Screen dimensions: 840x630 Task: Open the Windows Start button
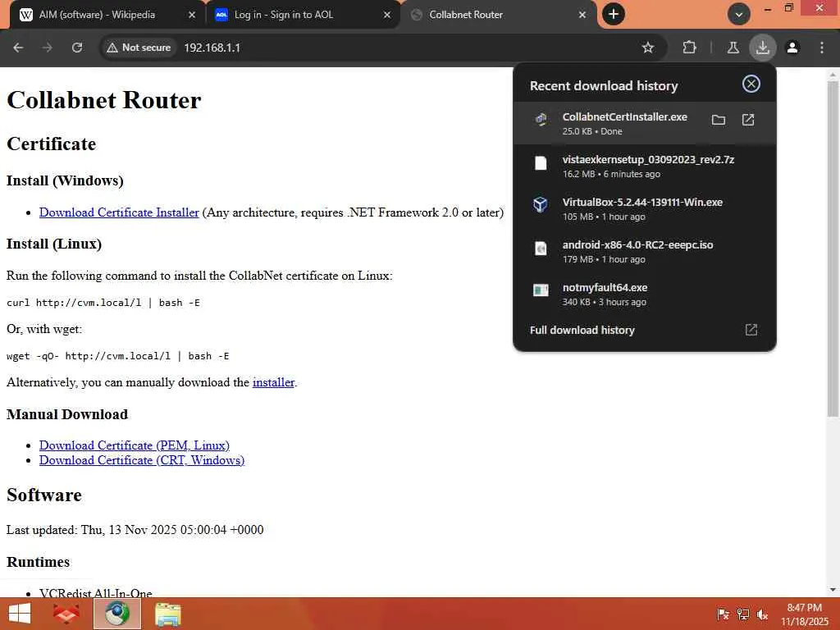20,614
